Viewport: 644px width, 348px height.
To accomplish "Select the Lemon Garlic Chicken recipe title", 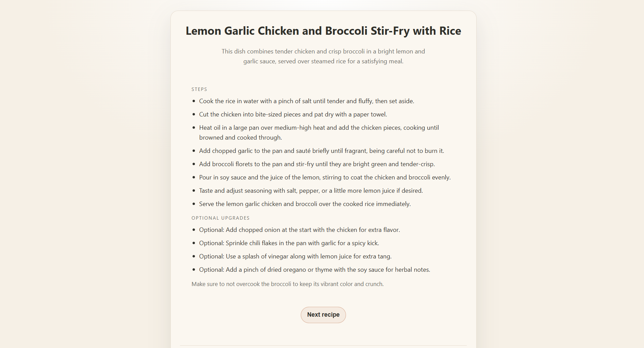I will 323,31.
